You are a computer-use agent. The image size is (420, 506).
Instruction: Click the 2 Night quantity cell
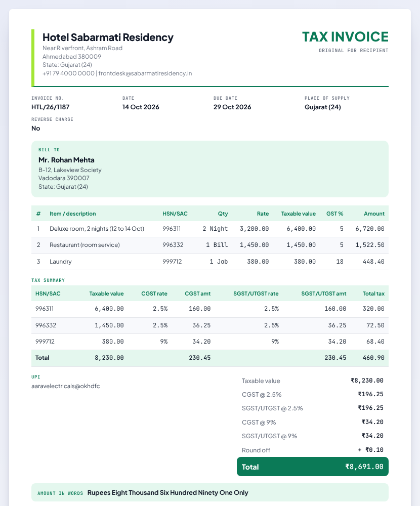click(x=215, y=229)
